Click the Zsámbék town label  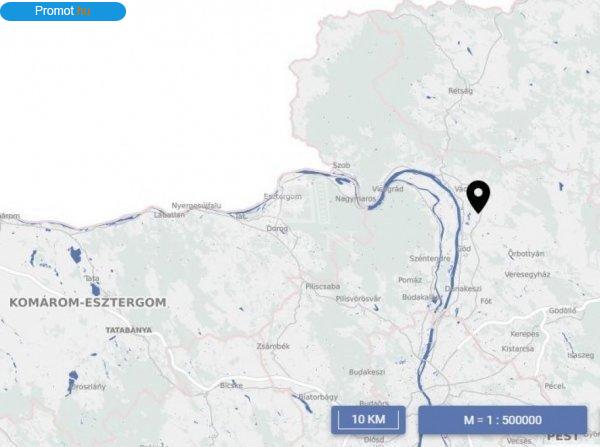pos(273,346)
